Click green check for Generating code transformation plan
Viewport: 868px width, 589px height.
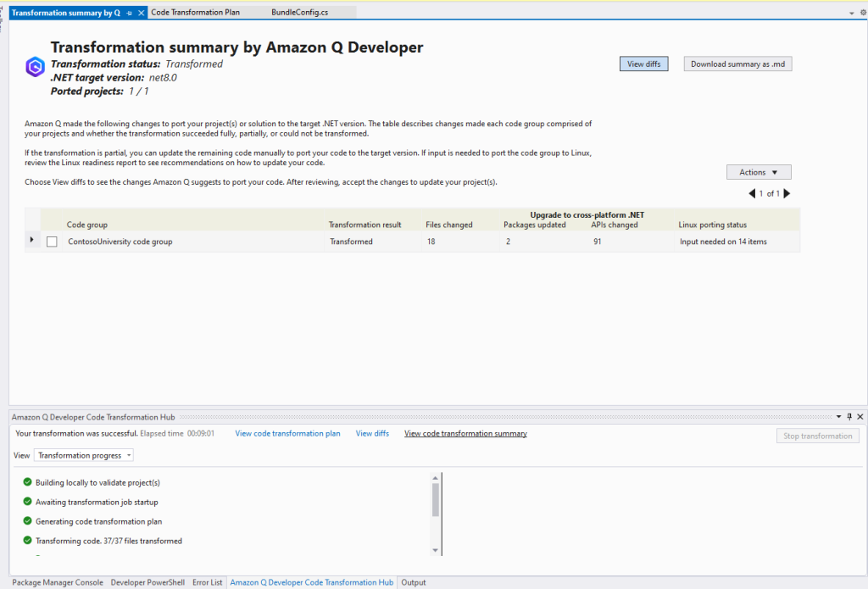pos(27,521)
